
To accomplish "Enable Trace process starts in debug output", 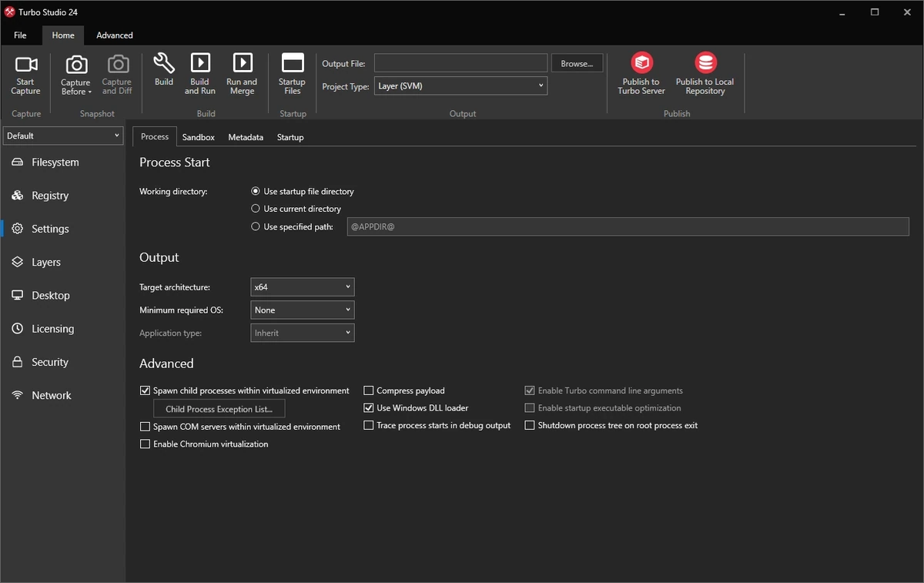I will (x=369, y=425).
